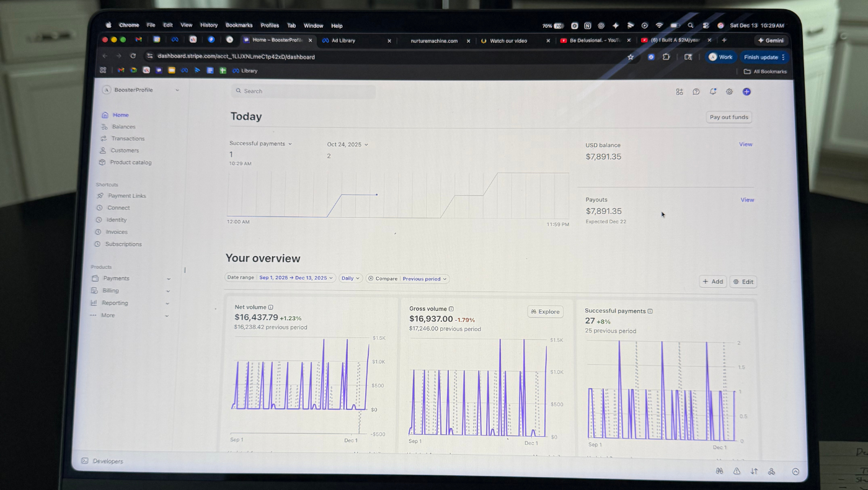Click the blue plus create button
The image size is (868, 490).
[746, 92]
